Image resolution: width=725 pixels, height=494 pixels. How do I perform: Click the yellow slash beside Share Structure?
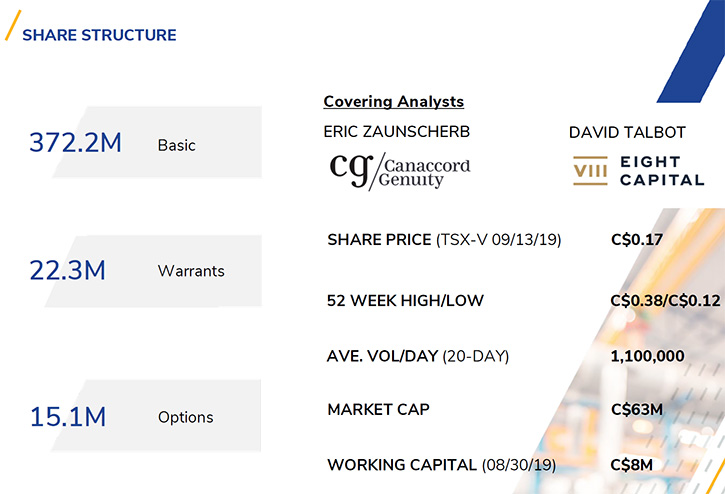[13, 25]
